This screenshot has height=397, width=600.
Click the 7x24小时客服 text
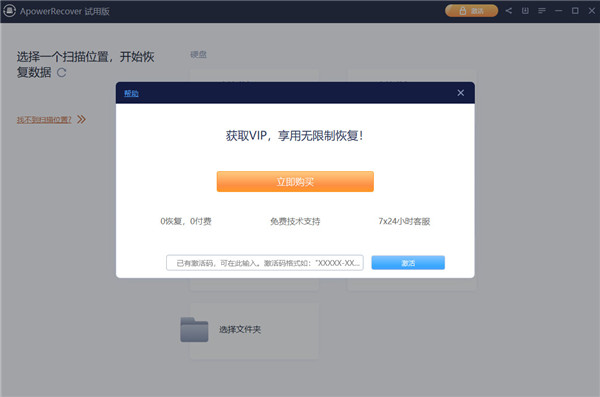[404, 221]
